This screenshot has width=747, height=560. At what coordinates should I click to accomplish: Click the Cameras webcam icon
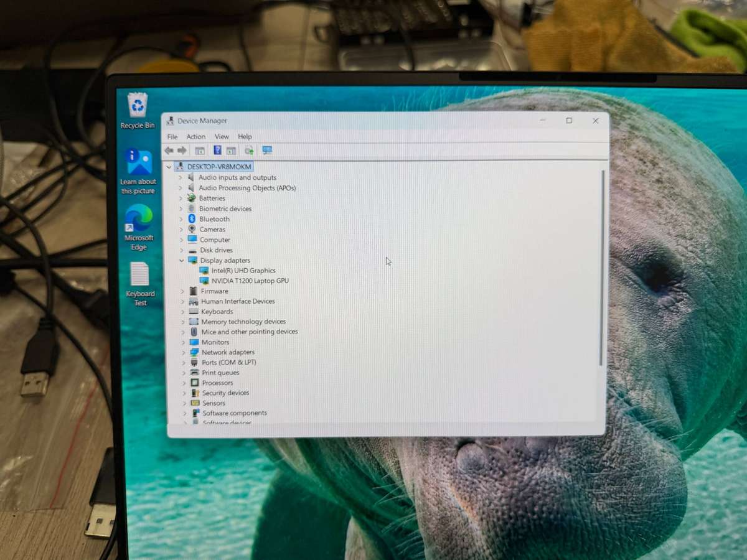pos(192,230)
